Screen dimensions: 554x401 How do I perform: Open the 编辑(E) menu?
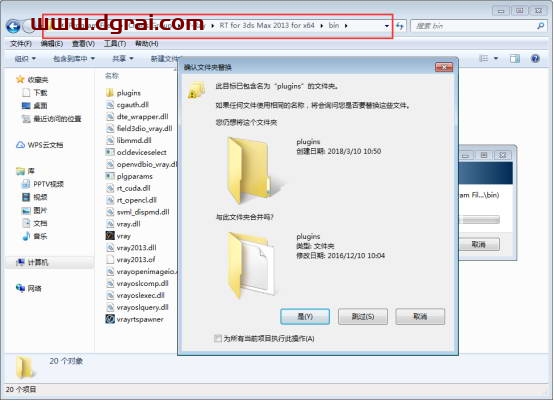pyautogui.click(x=52, y=44)
